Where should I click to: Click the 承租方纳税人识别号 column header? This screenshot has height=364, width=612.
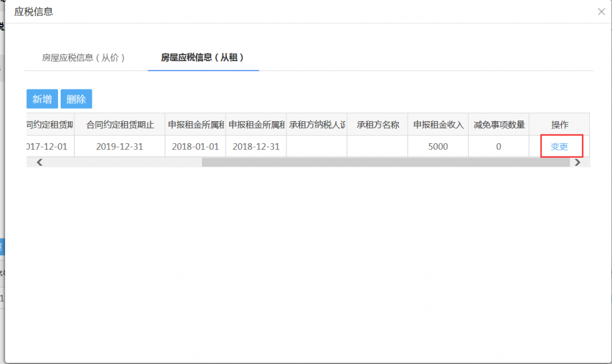click(x=316, y=124)
